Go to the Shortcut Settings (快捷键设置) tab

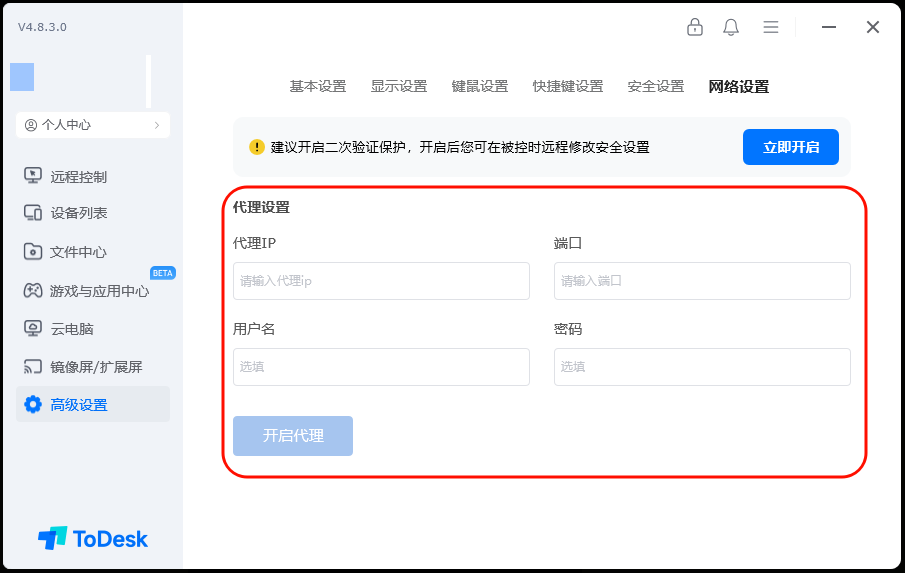(x=568, y=86)
